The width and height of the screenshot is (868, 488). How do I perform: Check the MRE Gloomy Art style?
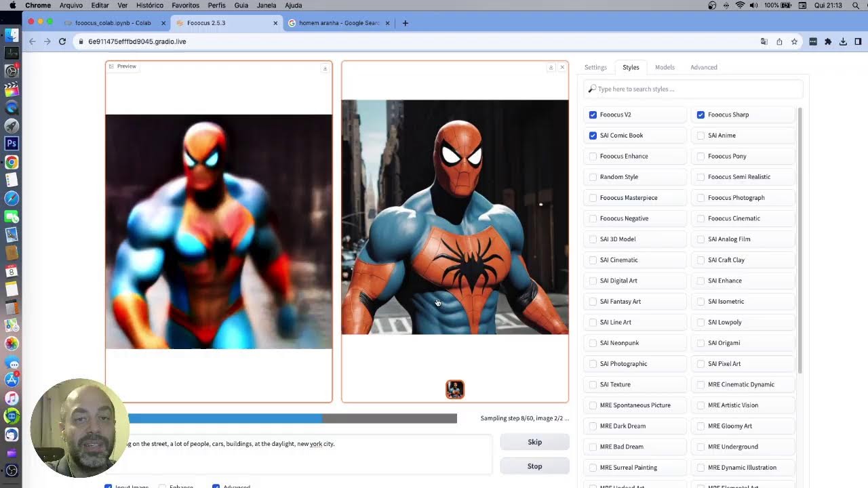pos(701,426)
